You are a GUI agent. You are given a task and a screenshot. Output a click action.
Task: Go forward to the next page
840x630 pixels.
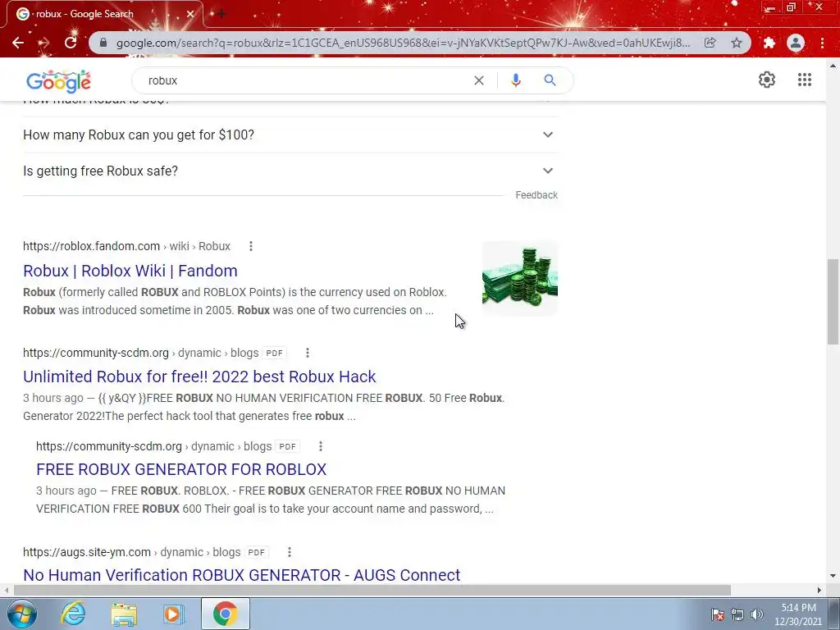(44, 43)
